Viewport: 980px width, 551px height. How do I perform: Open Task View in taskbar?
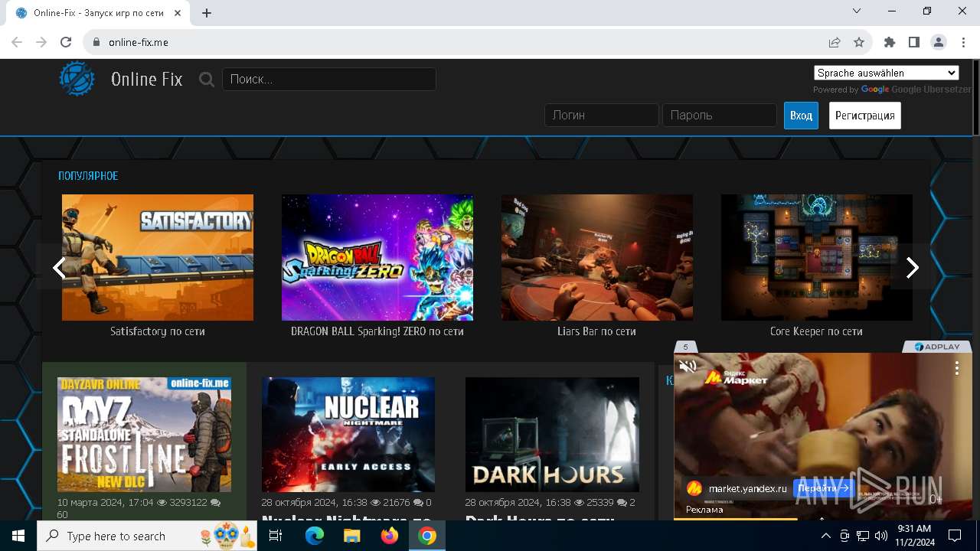pos(276,536)
